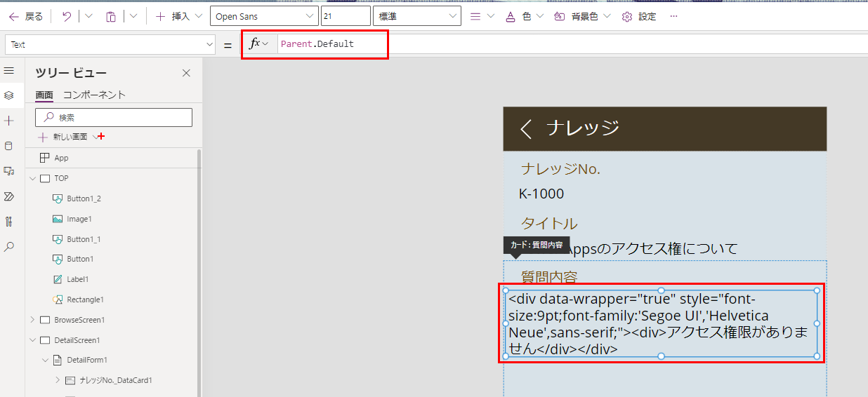
Task: Select Image1 in the tree
Action: pos(79,219)
